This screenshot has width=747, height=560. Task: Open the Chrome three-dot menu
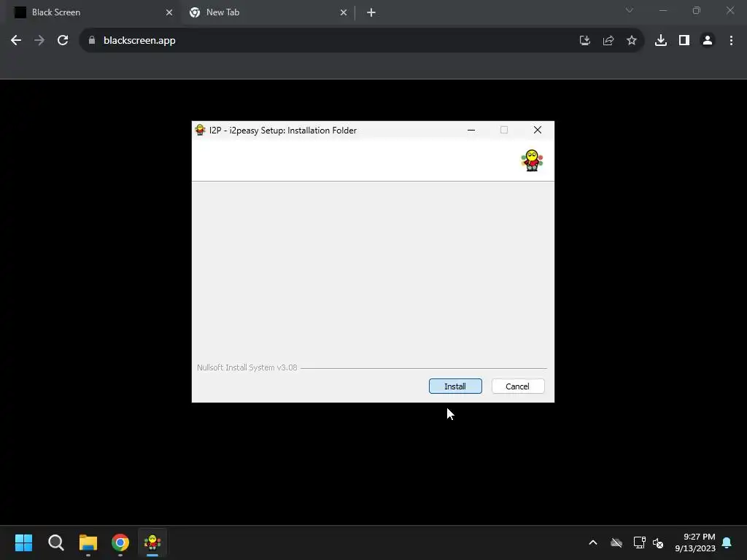click(x=731, y=41)
